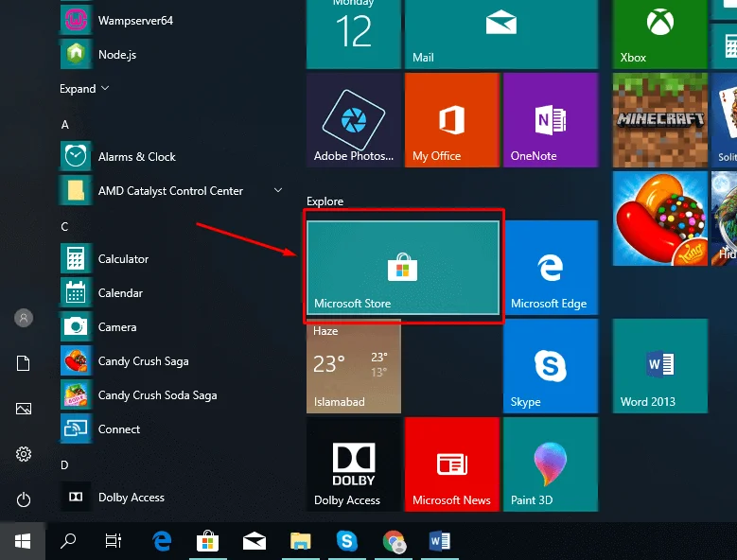Click the Windows Start button

(23, 541)
